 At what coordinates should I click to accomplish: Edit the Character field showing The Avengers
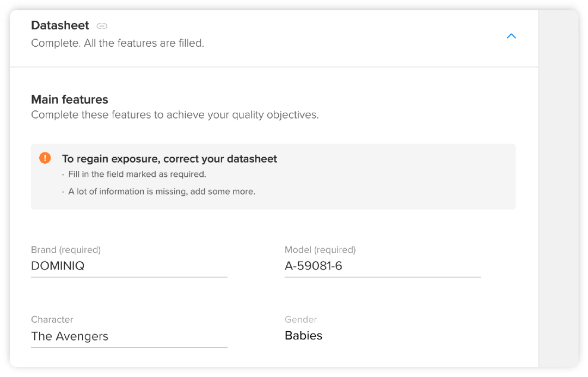click(129, 336)
